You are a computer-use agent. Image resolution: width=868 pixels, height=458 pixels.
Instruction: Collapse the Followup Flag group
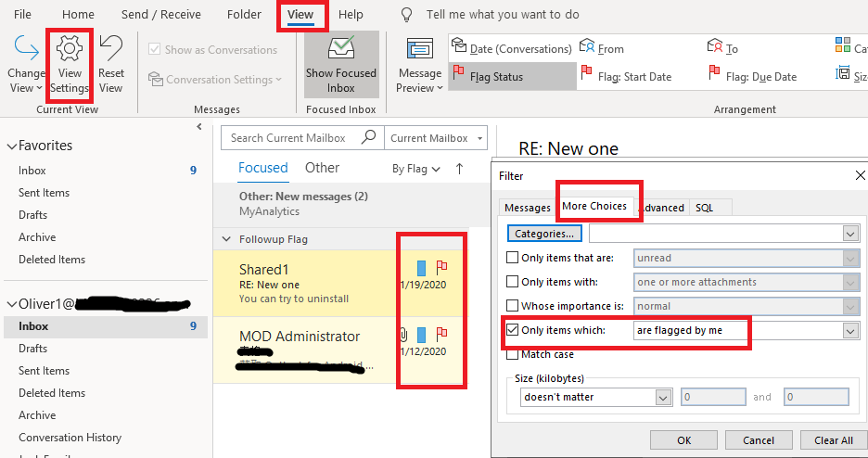(226, 239)
